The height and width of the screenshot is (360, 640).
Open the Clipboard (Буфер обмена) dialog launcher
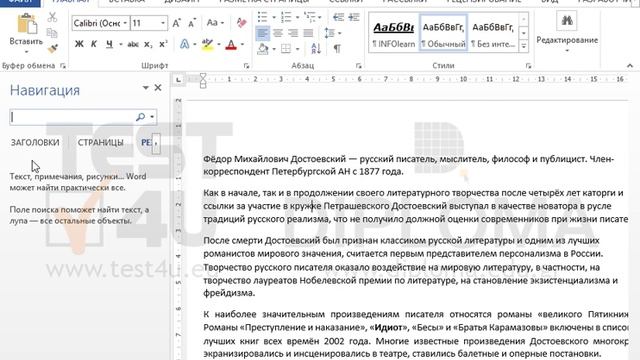pos(63,66)
